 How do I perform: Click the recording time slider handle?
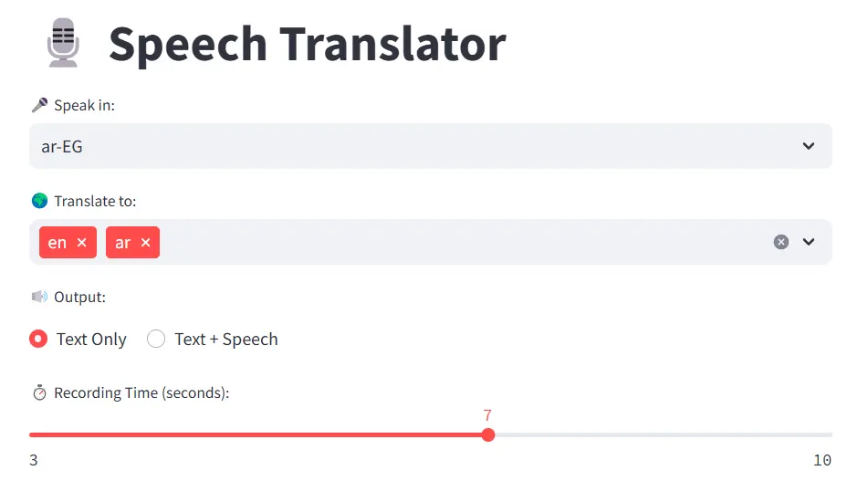(x=488, y=434)
